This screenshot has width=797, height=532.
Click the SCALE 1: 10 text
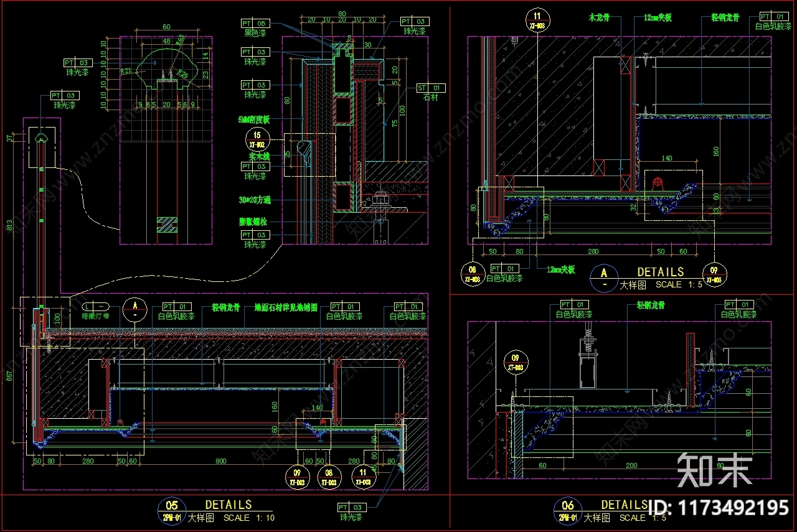[249, 518]
